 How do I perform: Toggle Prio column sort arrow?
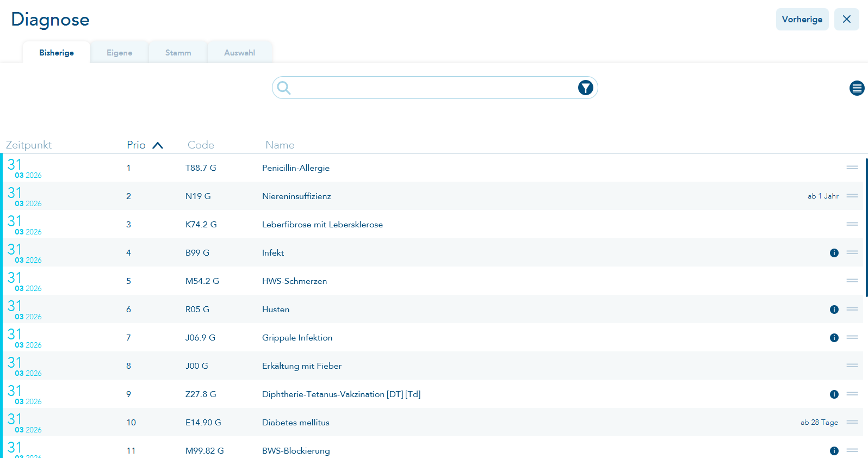158,145
